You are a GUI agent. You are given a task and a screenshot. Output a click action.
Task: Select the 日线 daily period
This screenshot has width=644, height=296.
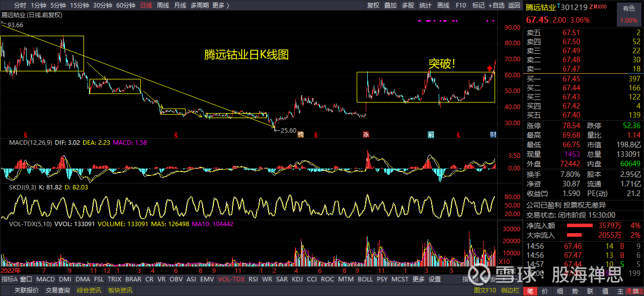pyautogui.click(x=146, y=6)
